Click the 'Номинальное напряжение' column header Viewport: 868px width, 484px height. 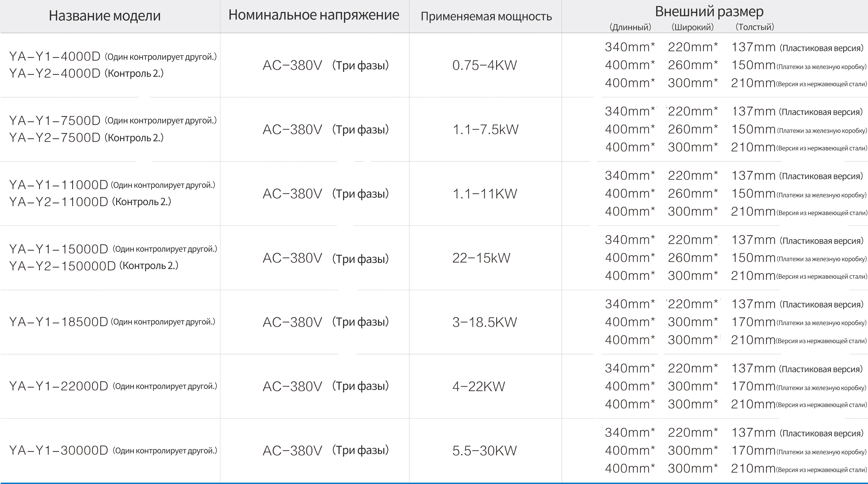(x=314, y=15)
